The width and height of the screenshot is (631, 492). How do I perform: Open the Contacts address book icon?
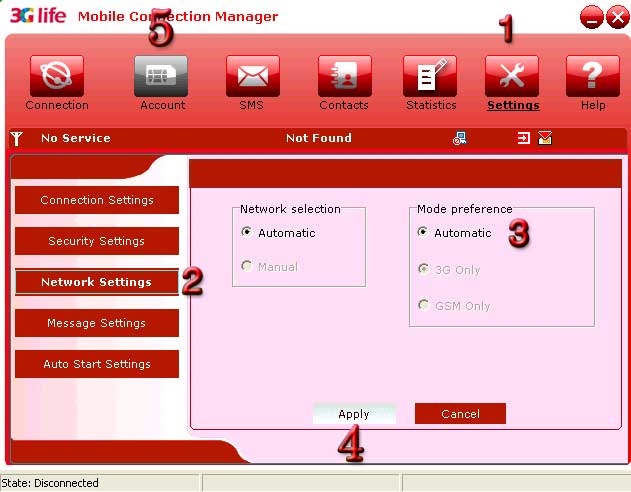(x=344, y=76)
